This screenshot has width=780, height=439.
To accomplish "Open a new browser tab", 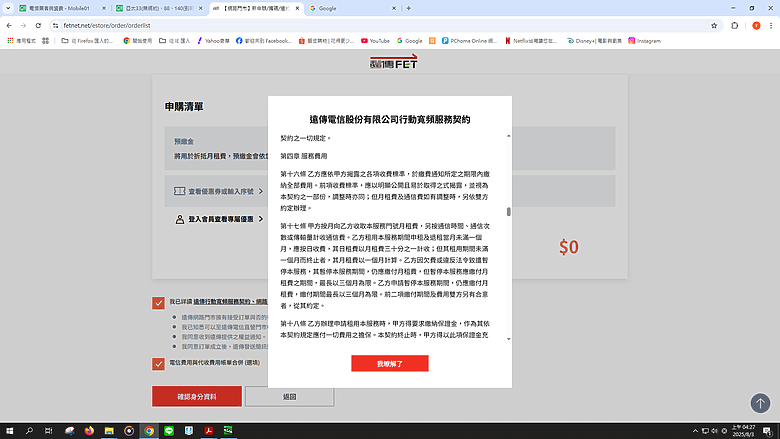I will [x=408, y=8].
